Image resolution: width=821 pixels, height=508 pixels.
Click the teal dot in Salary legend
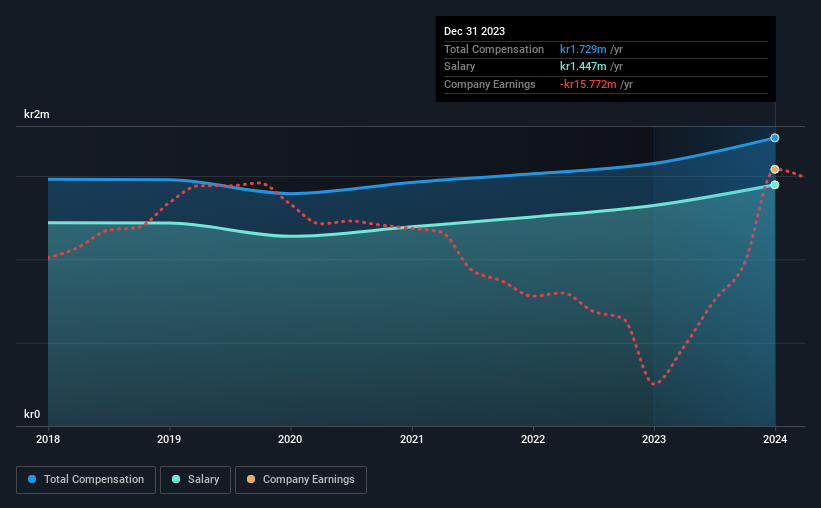pos(176,479)
